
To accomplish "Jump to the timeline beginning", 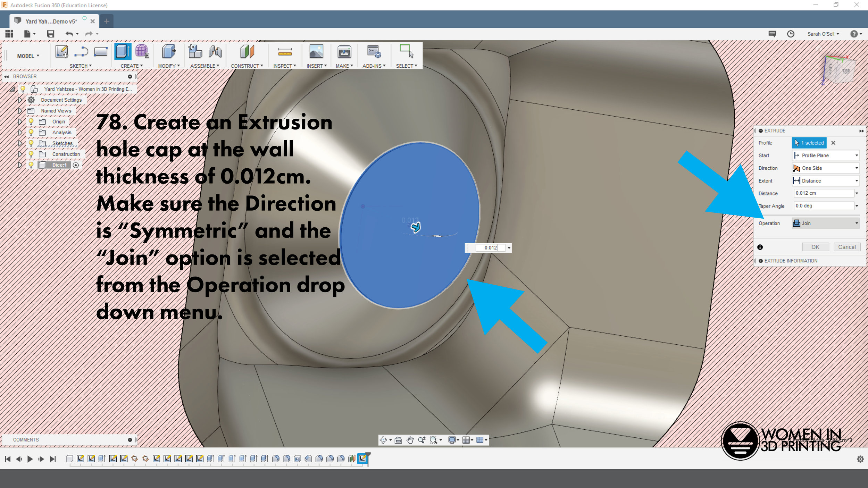I will [8, 459].
